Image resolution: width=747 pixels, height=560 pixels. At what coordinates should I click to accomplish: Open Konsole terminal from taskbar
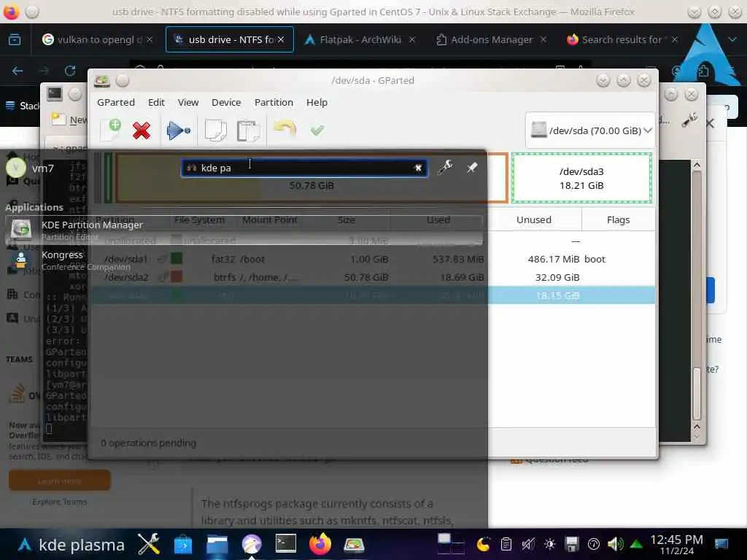point(286,543)
